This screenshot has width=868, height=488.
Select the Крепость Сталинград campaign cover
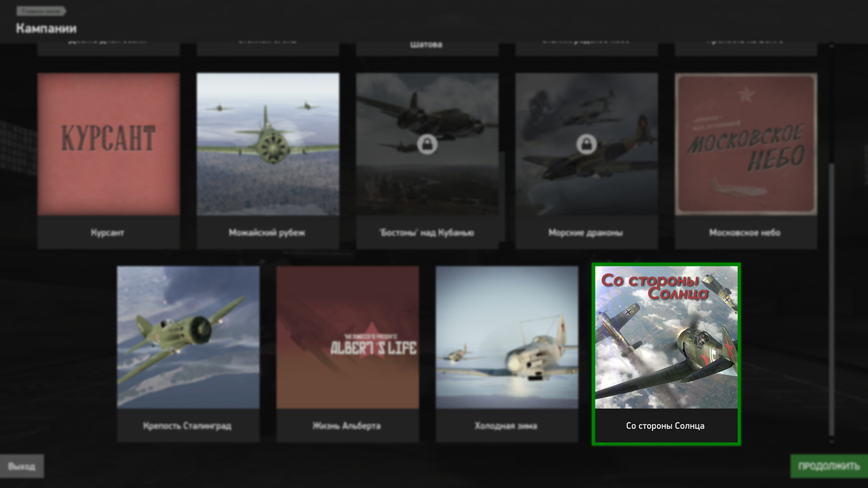click(188, 338)
